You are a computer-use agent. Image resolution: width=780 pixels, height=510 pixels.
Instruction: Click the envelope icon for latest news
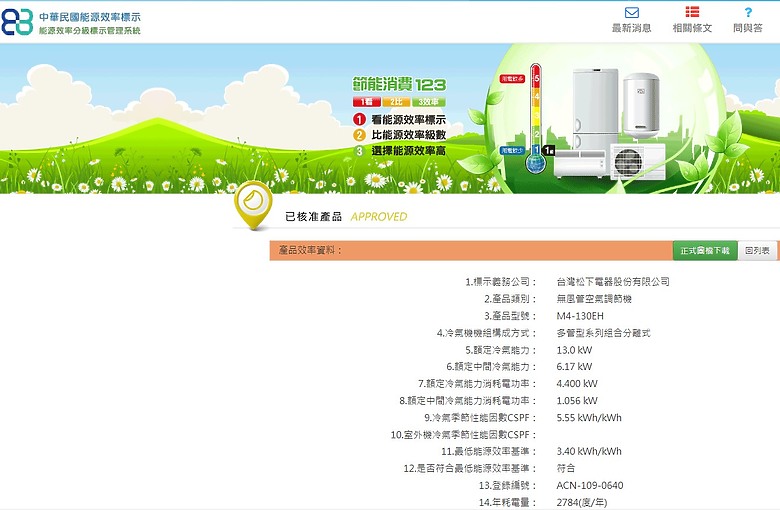(631, 12)
